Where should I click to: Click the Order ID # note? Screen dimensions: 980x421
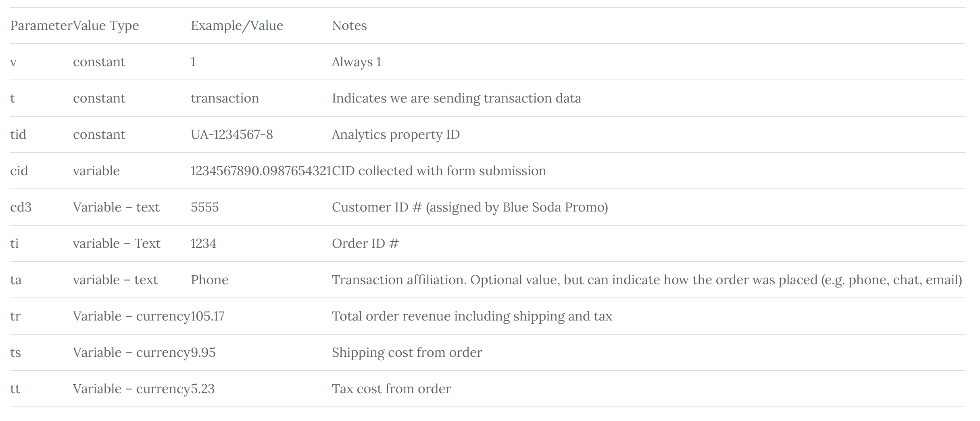pos(365,243)
